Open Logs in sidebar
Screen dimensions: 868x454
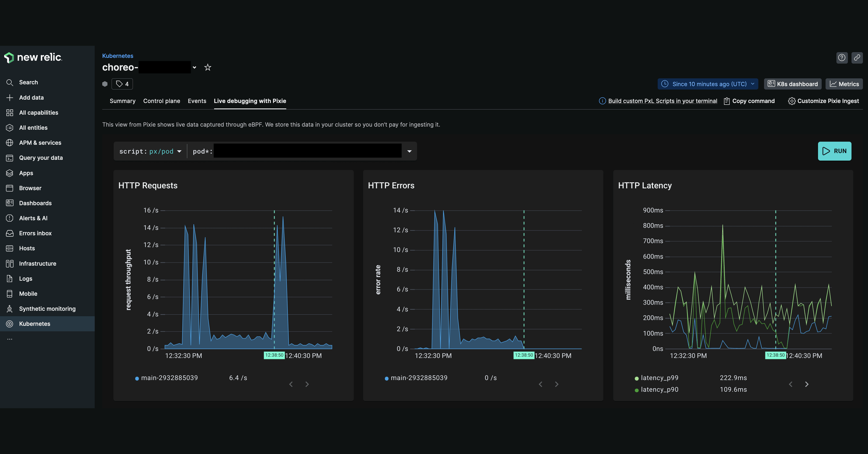26,278
